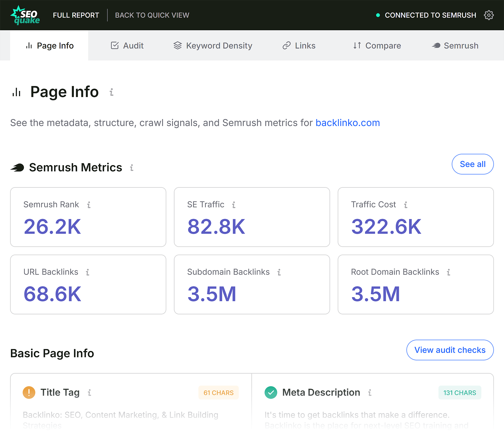The height and width of the screenshot is (436, 504).
Task: Click the info icon next to Page Info heading
Action: point(111,92)
